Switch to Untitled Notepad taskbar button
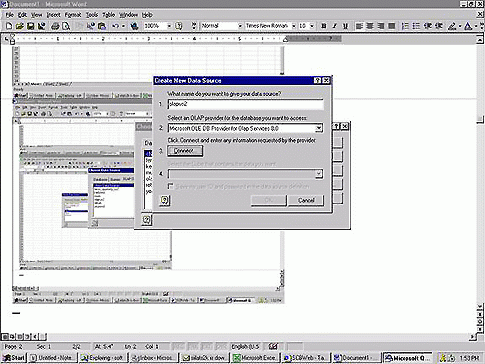This screenshot has width=485, height=364. coord(53,358)
